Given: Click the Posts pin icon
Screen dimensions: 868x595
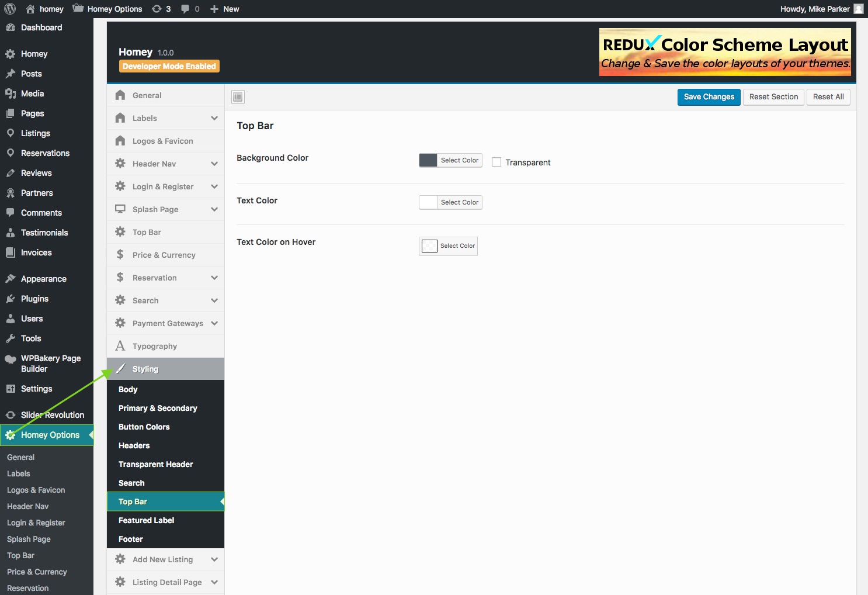Looking at the screenshot, I should coord(11,74).
